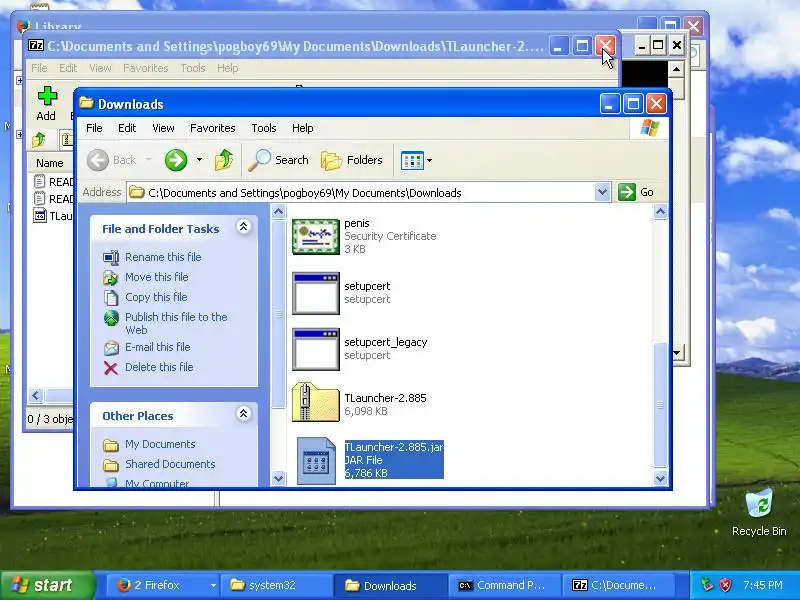
Task: Click scroll-up arrow in Command Prompt window
Action: (x=677, y=69)
